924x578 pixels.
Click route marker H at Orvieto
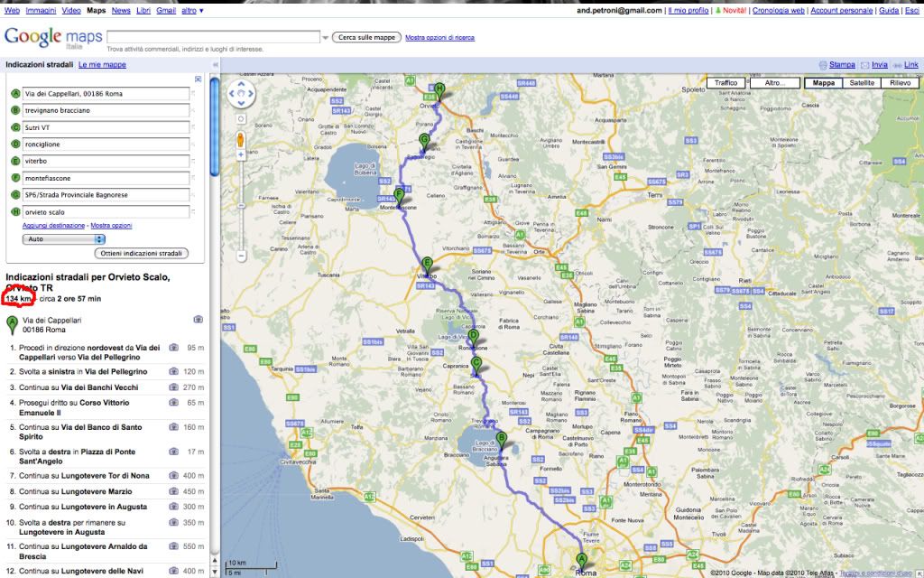(439, 89)
